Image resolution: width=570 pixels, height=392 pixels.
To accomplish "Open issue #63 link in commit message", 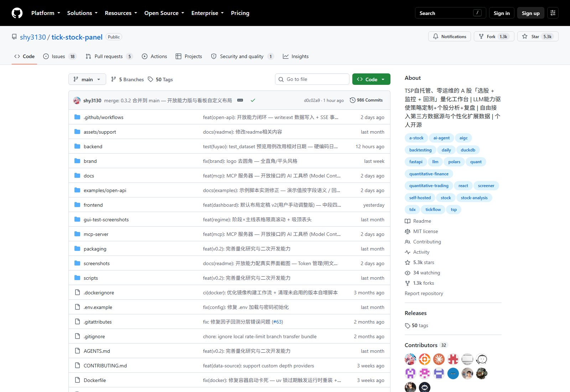I will pyautogui.click(x=277, y=322).
